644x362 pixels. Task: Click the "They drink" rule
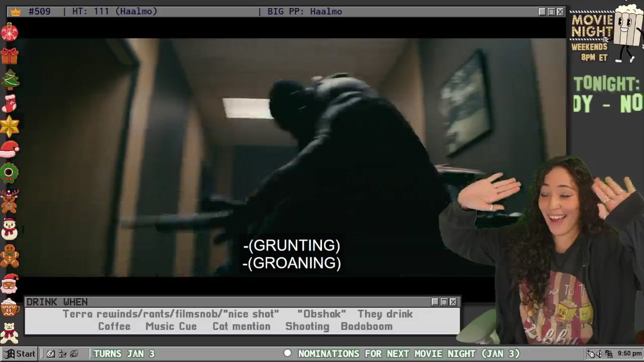click(385, 314)
